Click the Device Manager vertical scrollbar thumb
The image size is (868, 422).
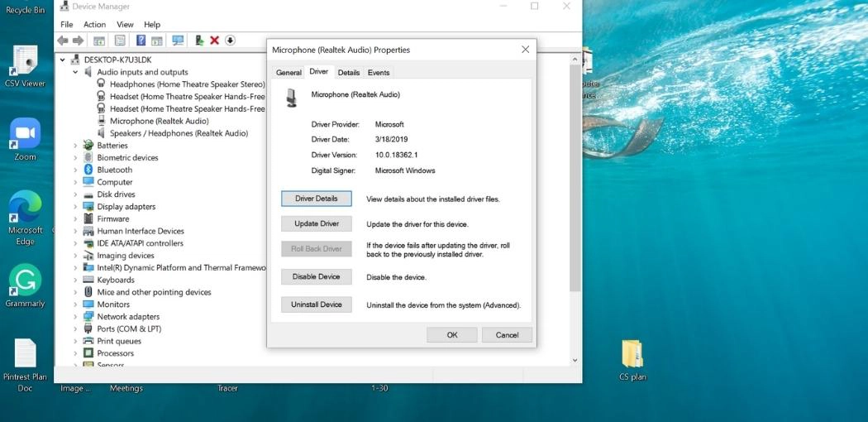coord(575,177)
